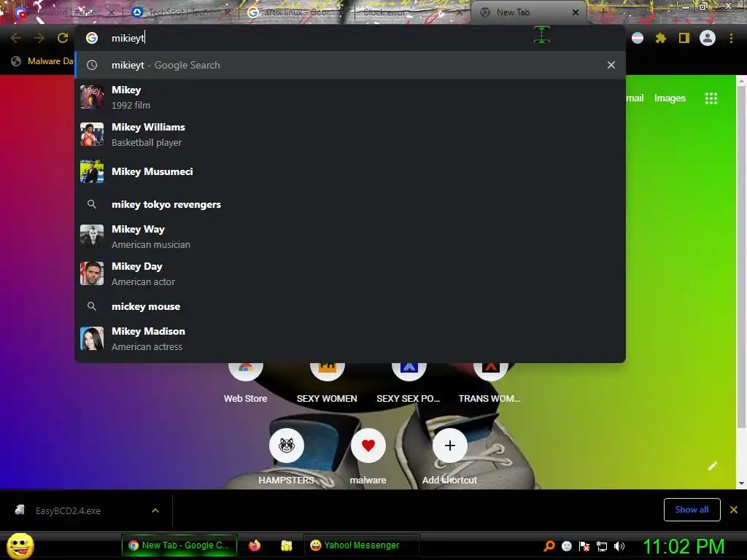
Task: Open Yahoo! Messenger from taskbar
Action: click(360, 545)
